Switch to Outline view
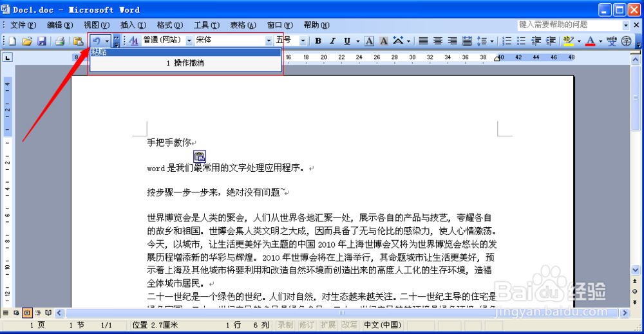 coord(38,313)
